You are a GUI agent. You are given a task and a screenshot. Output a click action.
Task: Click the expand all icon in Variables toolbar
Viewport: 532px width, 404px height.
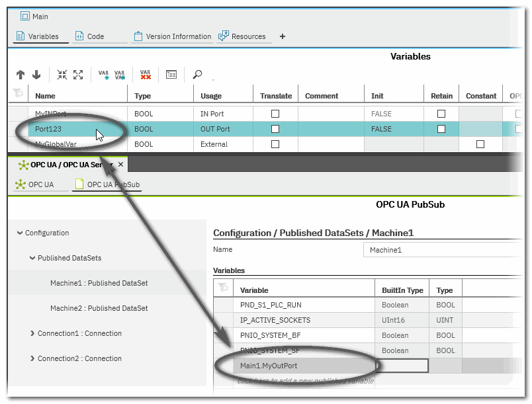(78, 75)
